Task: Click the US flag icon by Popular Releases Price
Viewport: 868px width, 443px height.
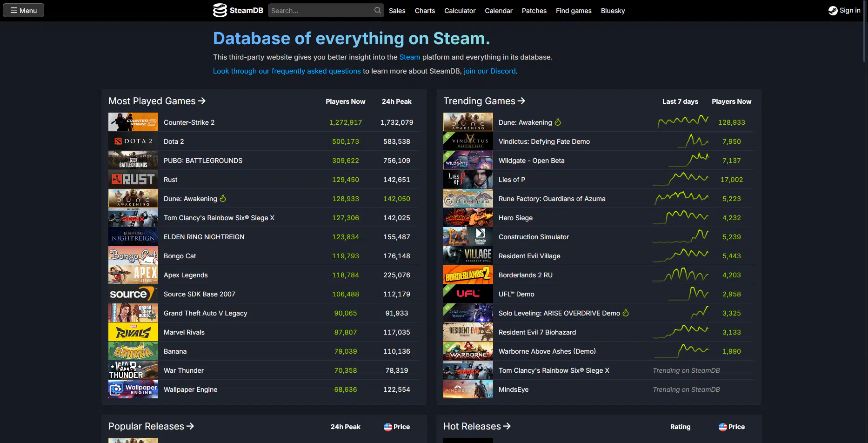Action: tap(388, 427)
